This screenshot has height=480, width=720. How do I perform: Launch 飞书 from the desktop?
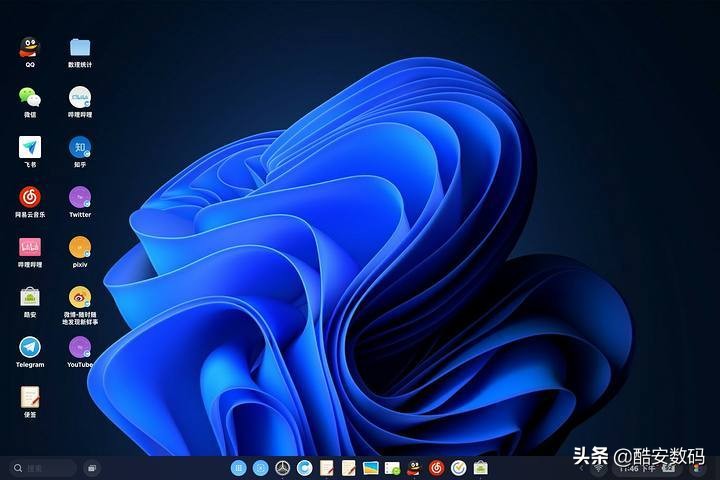[x=30, y=147]
